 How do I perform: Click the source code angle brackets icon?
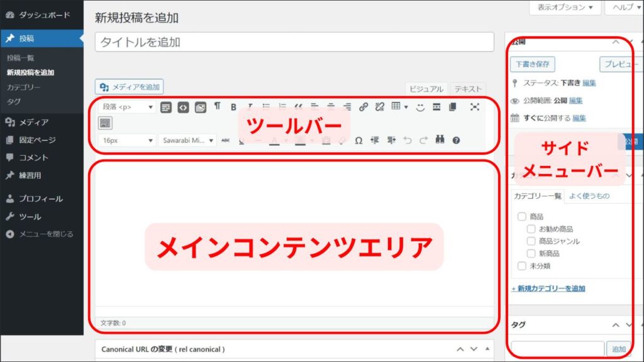click(x=183, y=107)
